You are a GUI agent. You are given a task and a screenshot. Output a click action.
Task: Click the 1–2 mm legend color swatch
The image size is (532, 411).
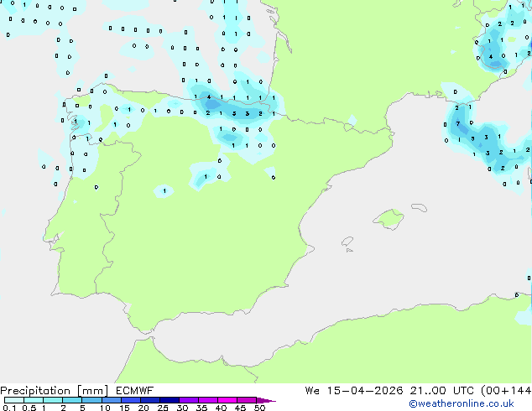[53, 400]
